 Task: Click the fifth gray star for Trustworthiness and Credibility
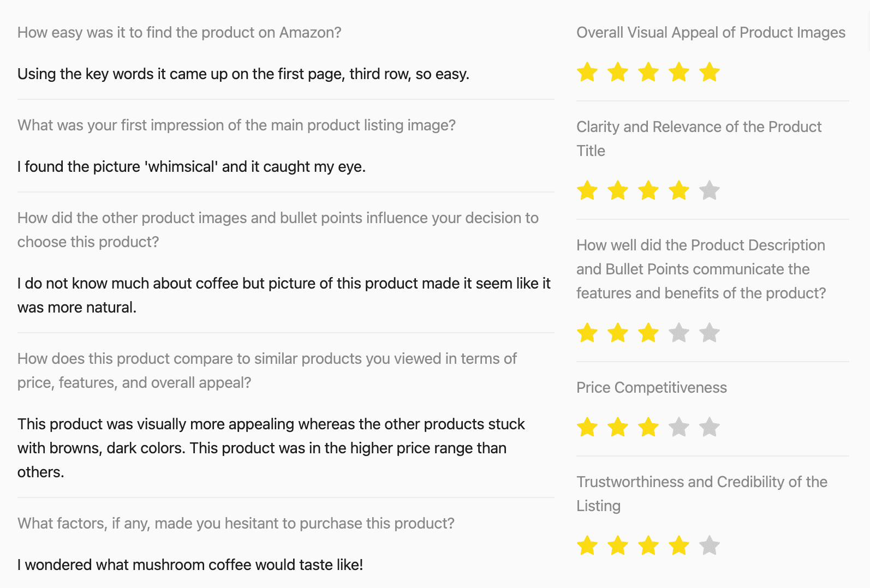(710, 545)
